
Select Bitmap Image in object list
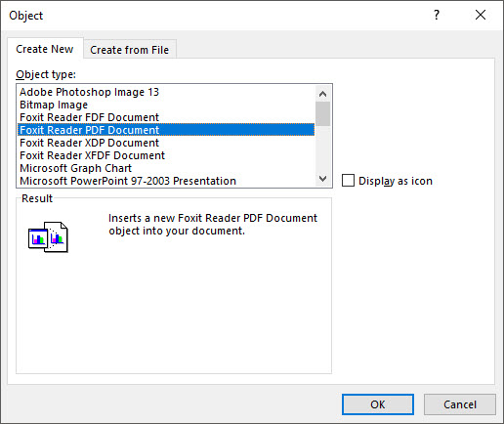166,105
